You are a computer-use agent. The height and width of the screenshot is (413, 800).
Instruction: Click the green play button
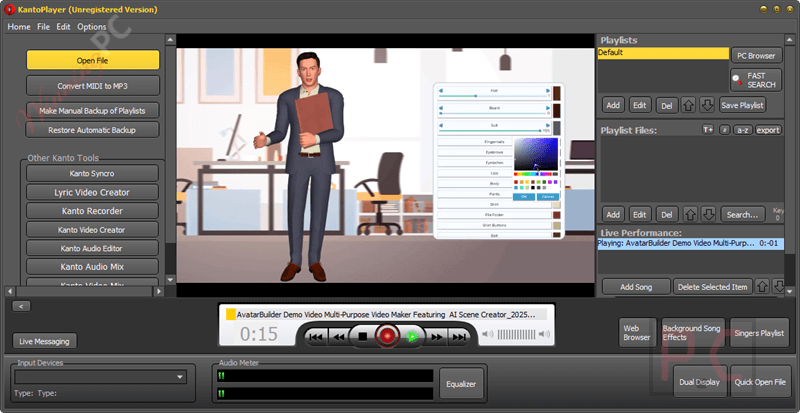point(412,336)
